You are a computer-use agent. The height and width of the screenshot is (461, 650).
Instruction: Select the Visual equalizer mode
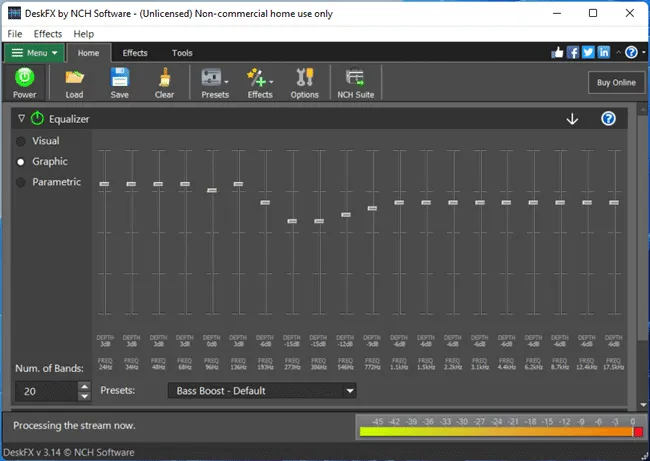[x=21, y=142]
